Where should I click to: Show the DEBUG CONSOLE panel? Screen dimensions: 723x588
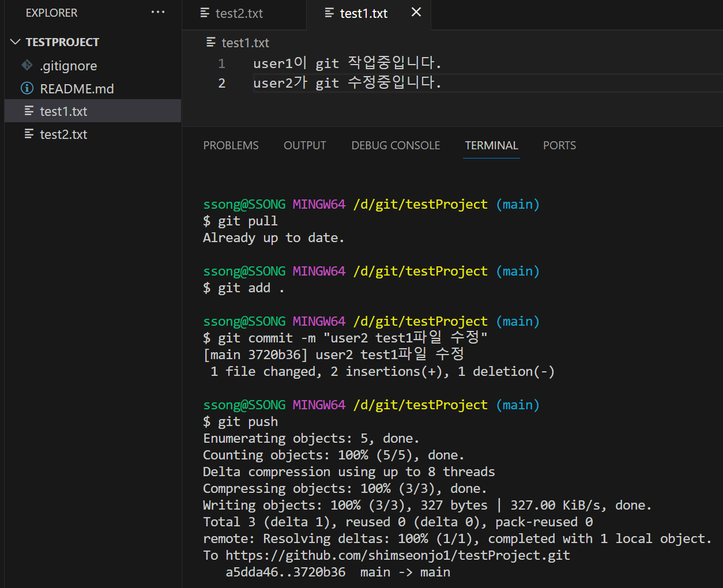coord(396,145)
